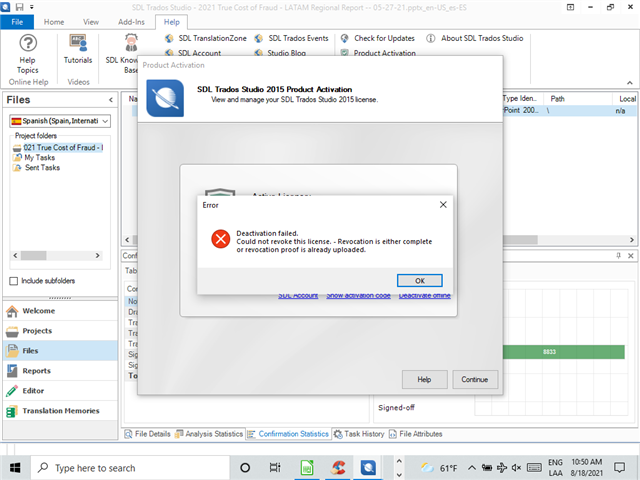
Task: Open Quick Access Toolbar dropdown
Action: click(32, 7)
